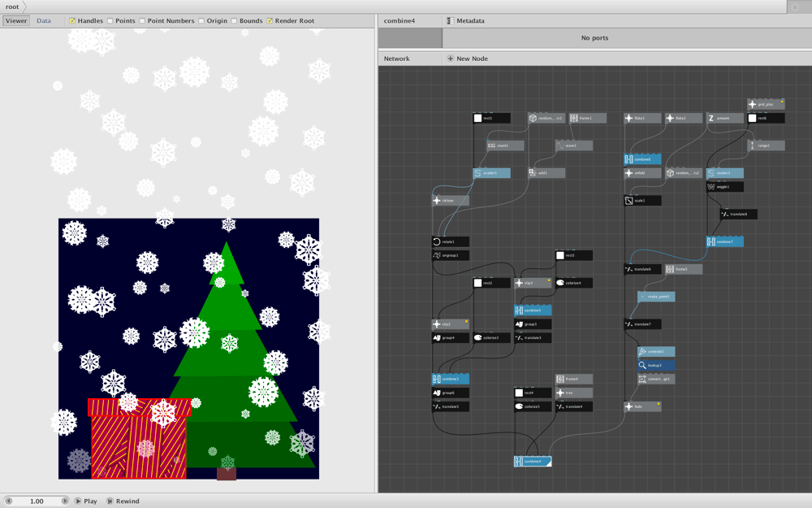Select the colorize5 node
The image size is (812, 508).
click(533, 406)
